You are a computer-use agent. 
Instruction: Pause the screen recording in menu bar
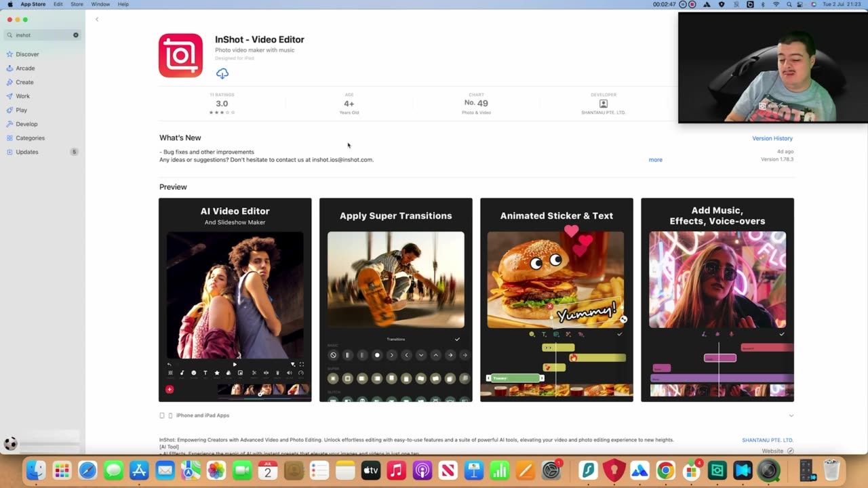682,4
